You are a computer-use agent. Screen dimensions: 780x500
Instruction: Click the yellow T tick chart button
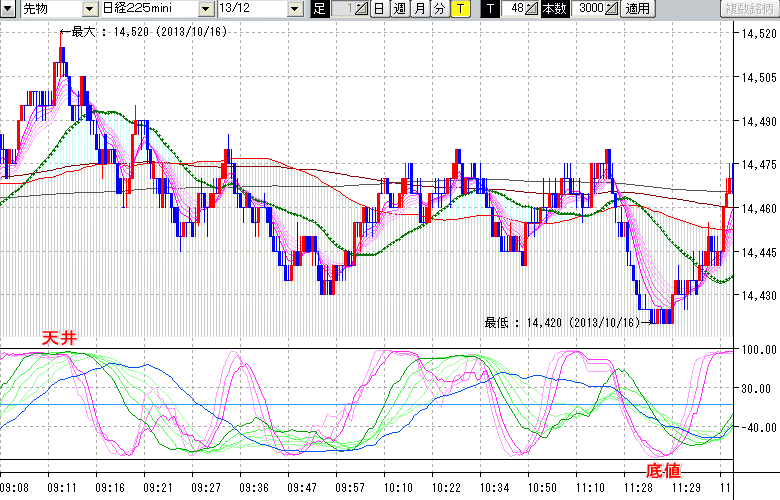(x=459, y=9)
